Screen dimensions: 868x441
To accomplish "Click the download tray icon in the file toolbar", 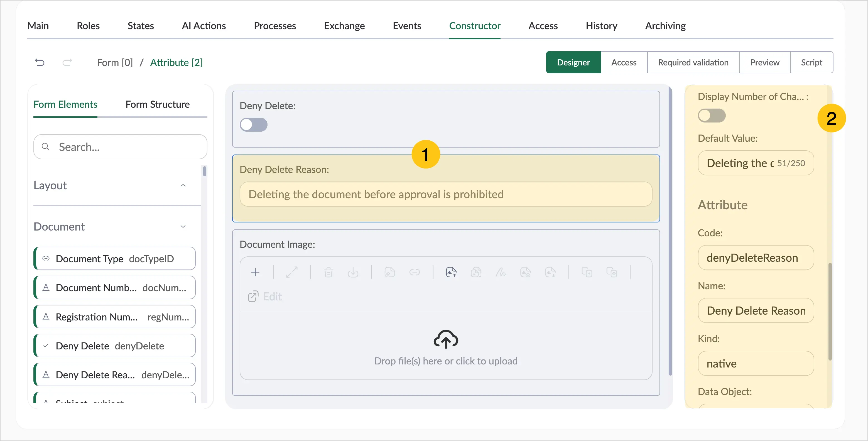I will pyautogui.click(x=353, y=272).
